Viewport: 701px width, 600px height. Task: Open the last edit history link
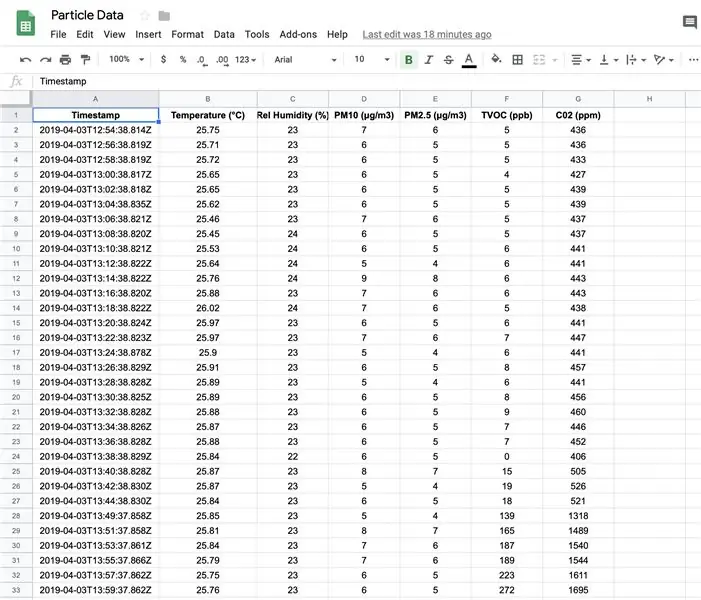(x=427, y=34)
